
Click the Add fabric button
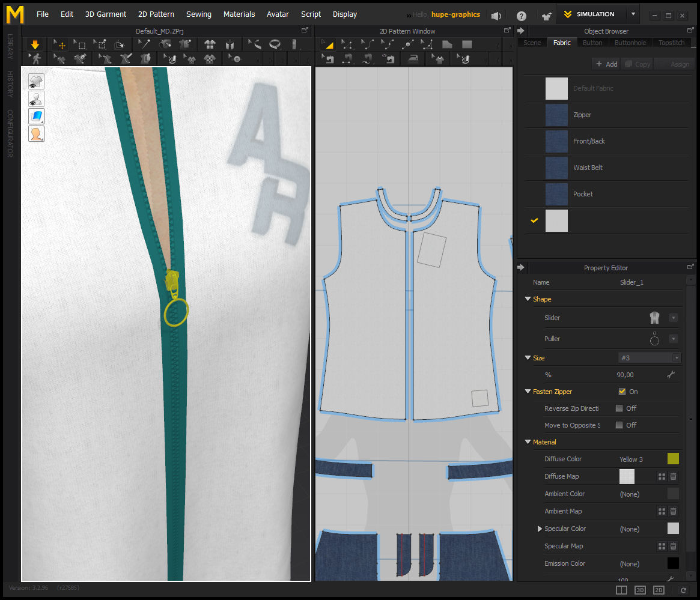coord(606,64)
